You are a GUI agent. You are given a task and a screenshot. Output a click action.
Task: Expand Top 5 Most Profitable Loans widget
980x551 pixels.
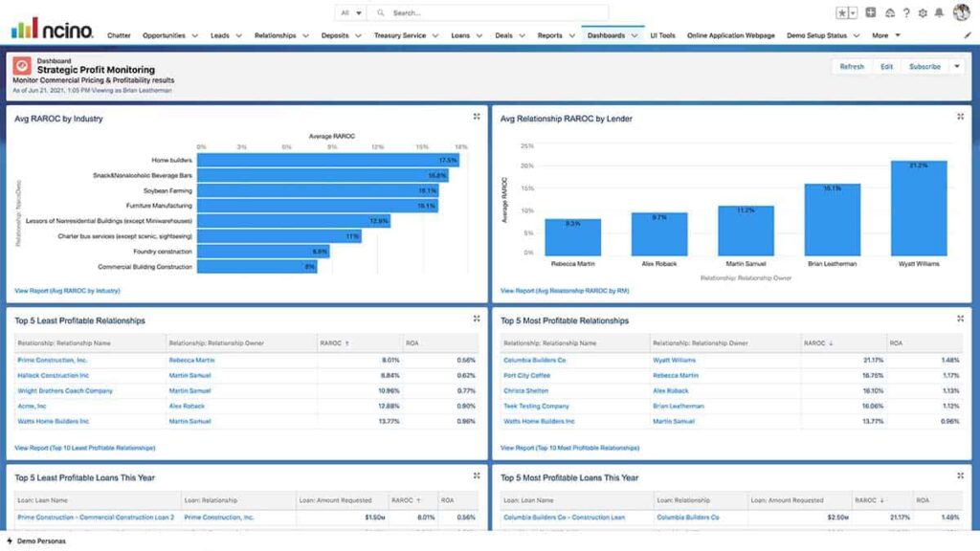[960, 475]
